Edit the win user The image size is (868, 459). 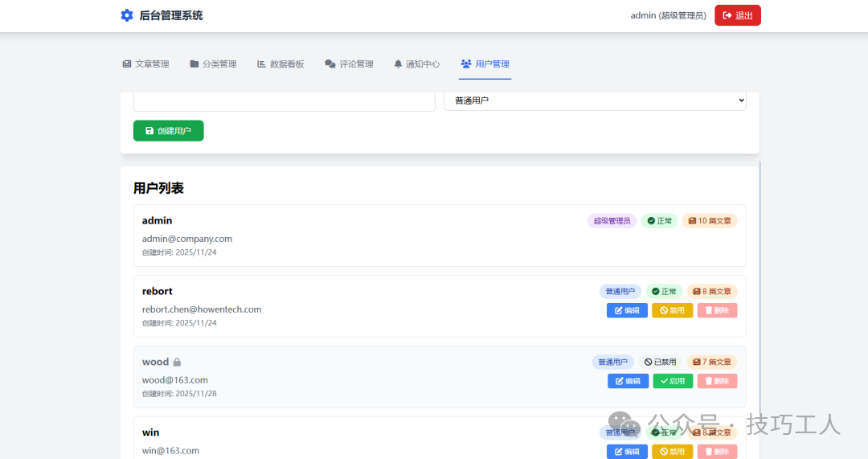[627, 451]
